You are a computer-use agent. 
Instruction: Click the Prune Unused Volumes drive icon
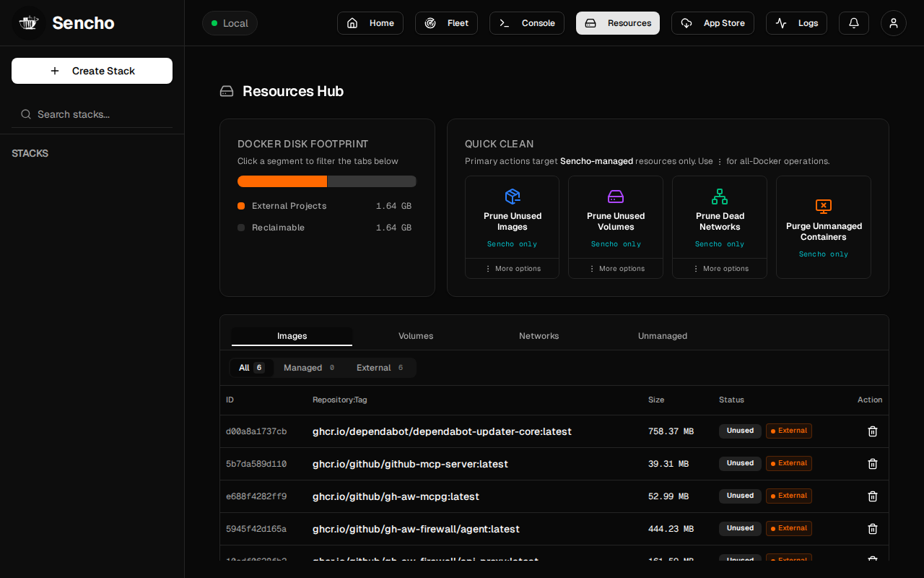[616, 197]
